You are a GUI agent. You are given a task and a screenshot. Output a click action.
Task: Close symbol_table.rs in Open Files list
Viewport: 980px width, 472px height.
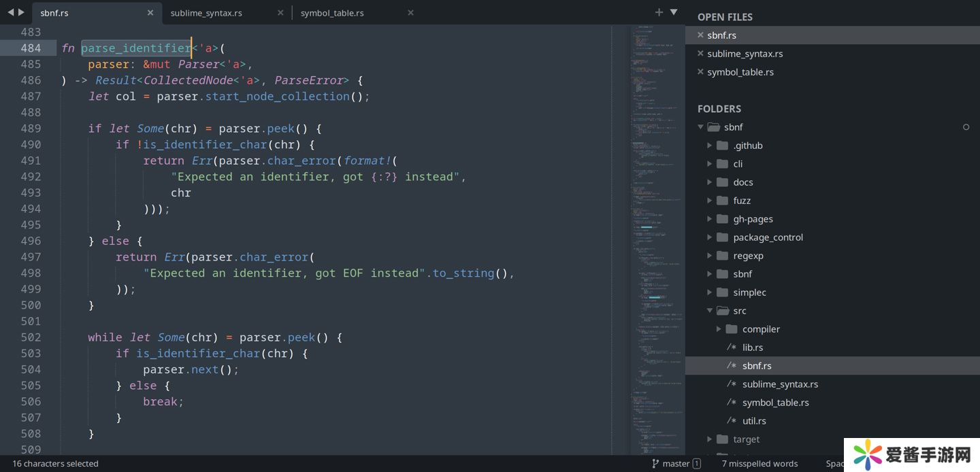pyautogui.click(x=700, y=72)
